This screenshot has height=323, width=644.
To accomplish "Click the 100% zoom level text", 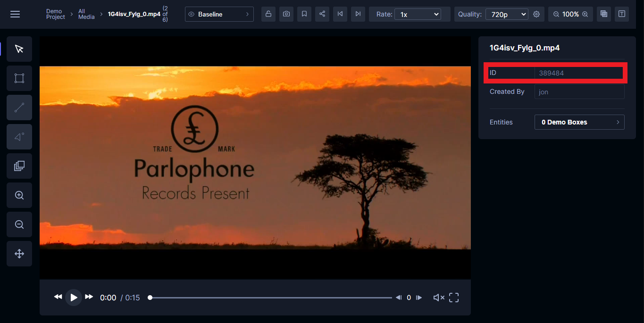I will click(x=570, y=14).
